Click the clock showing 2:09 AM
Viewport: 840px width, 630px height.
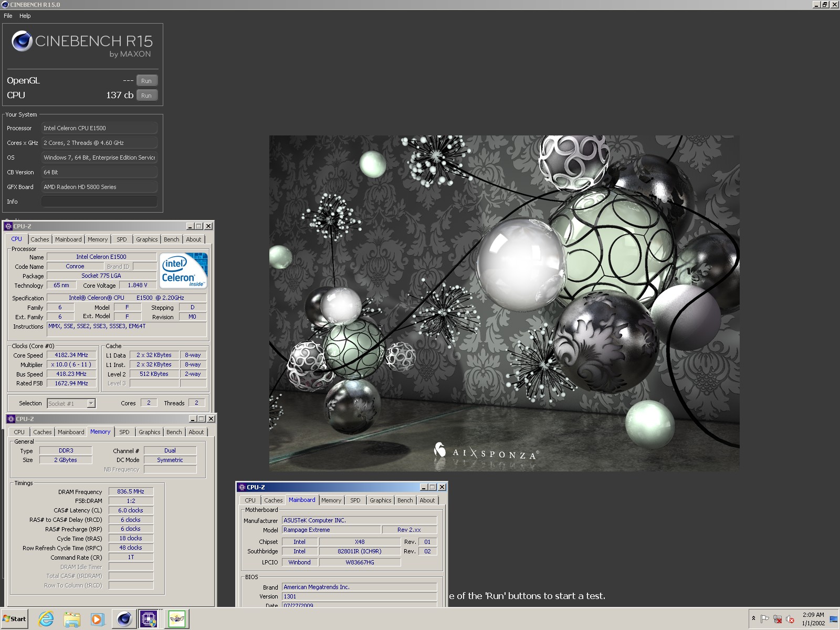pyautogui.click(x=813, y=615)
